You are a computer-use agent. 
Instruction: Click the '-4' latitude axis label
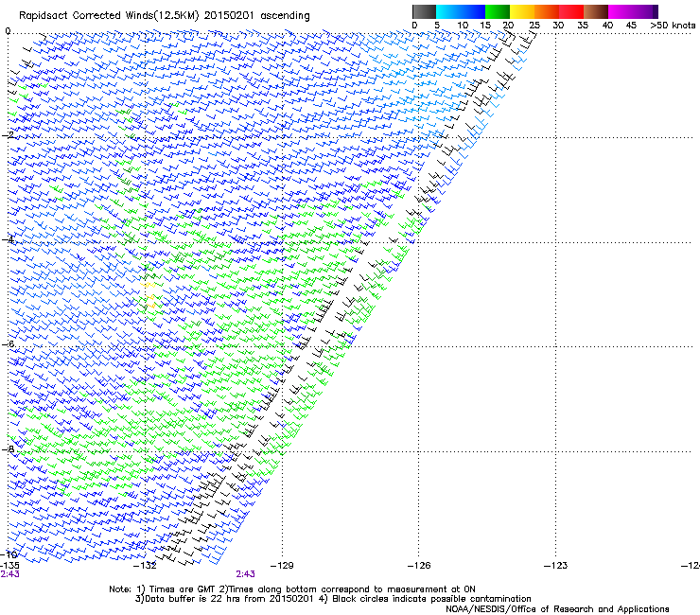(8, 239)
